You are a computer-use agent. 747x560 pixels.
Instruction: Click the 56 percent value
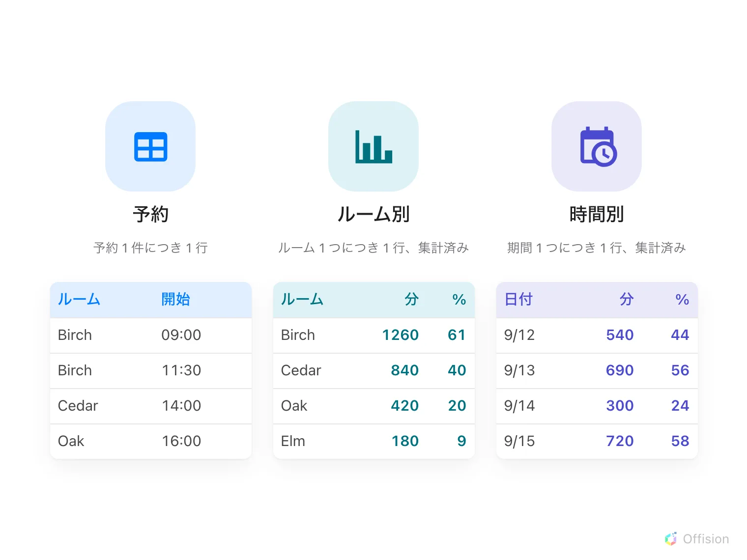(680, 370)
